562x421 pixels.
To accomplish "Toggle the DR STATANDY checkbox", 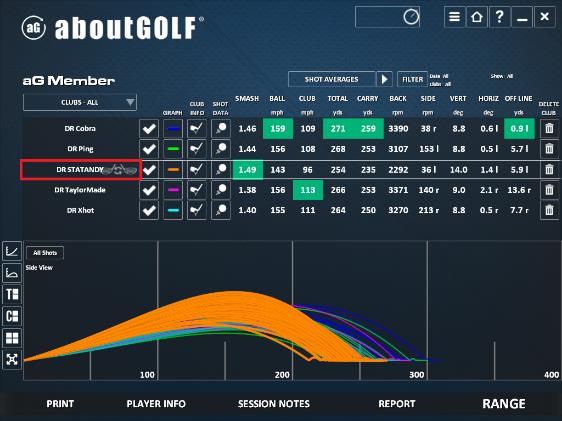I will 149,169.
